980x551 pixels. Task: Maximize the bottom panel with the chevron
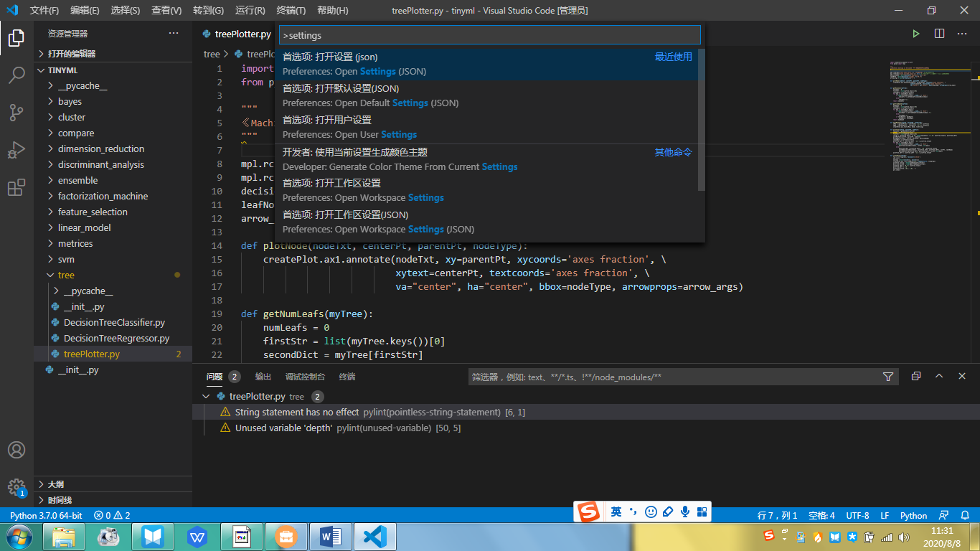pyautogui.click(x=939, y=375)
